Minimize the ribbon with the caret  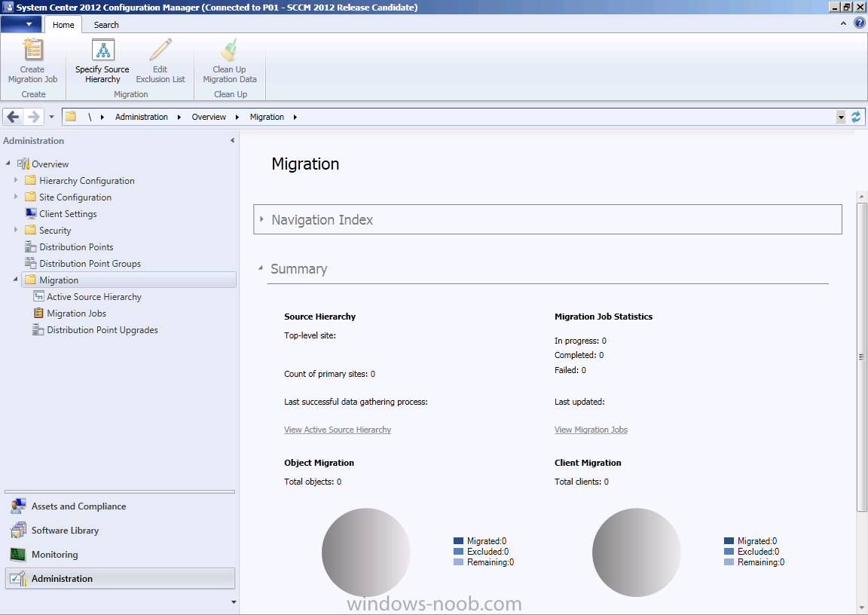coord(843,23)
